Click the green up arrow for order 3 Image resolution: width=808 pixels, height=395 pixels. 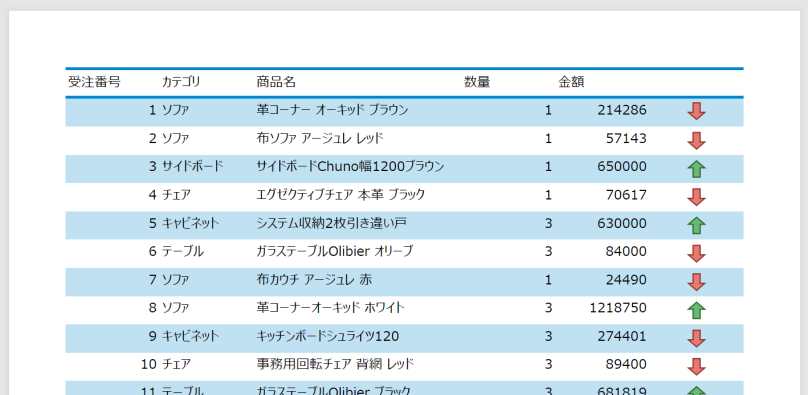click(x=696, y=168)
